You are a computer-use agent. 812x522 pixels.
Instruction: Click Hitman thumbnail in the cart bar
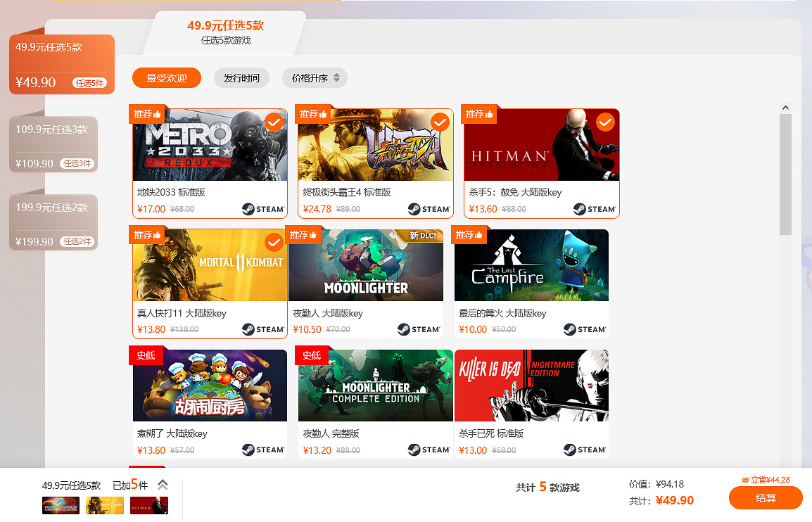click(x=148, y=505)
